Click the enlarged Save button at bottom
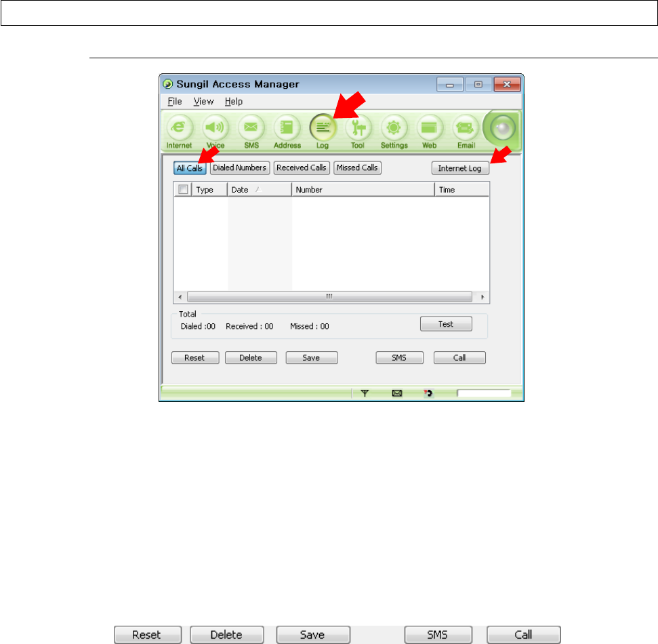 (x=313, y=635)
